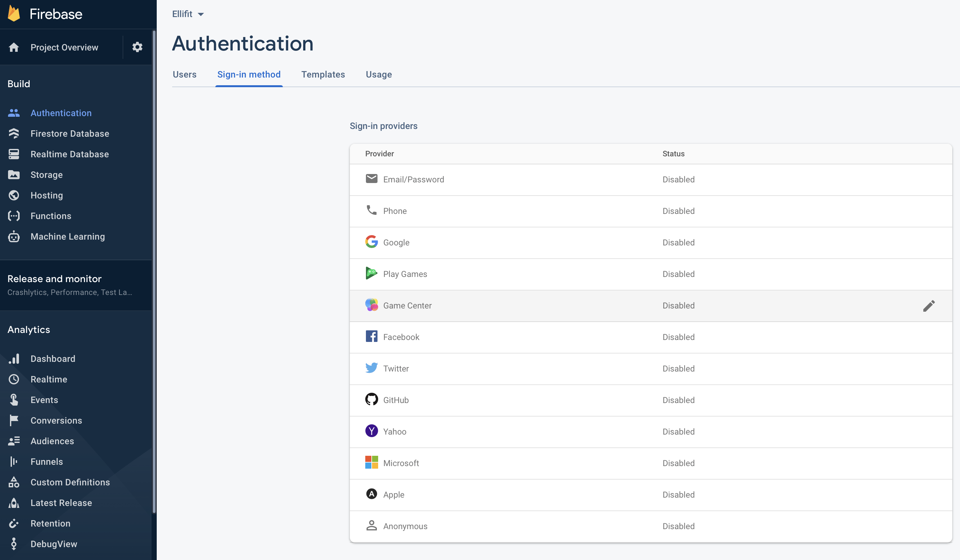Click Disabled status for Google
The height and width of the screenshot is (560, 960).
pyautogui.click(x=678, y=243)
